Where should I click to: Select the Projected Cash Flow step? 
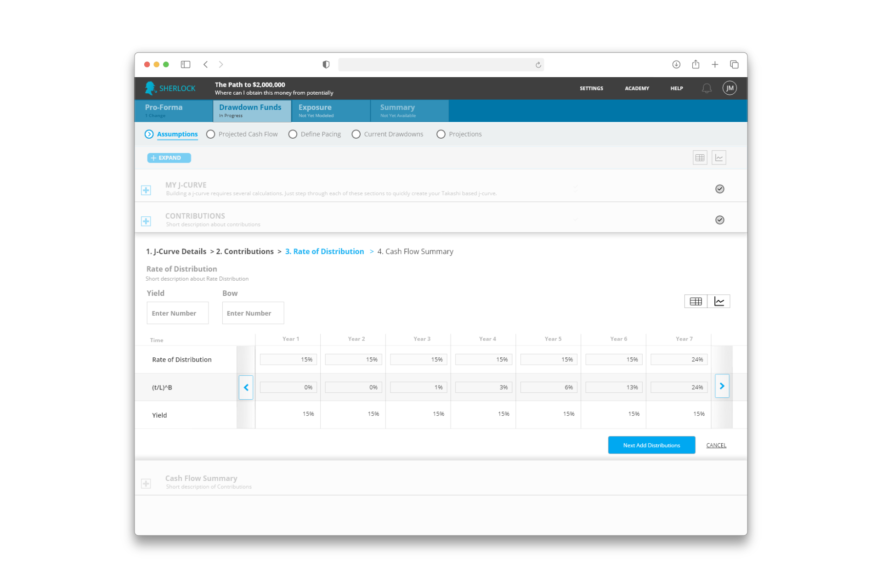242,134
